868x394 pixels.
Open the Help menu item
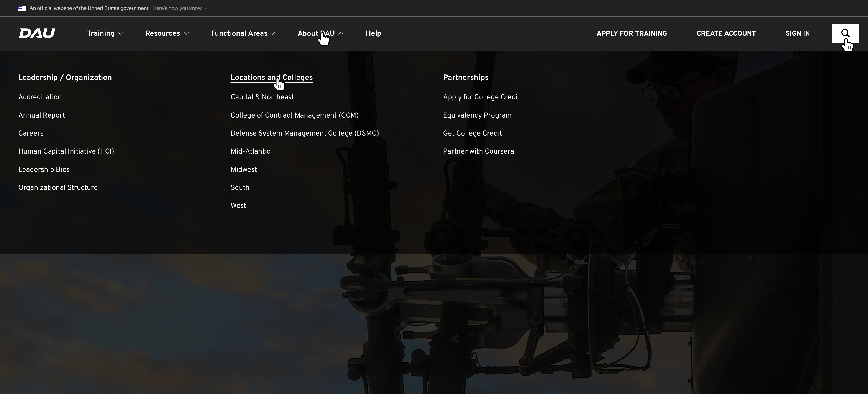pos(373,33)
